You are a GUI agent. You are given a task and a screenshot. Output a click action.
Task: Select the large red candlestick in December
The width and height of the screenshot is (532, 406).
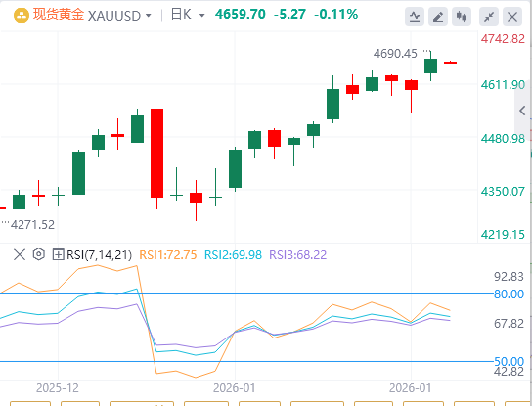[x=156, y=153]
